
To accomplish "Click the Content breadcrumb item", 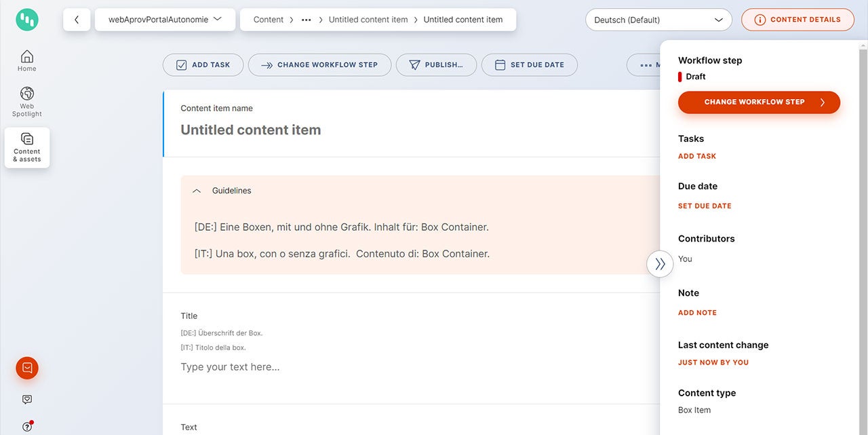I will click(269, 20).
